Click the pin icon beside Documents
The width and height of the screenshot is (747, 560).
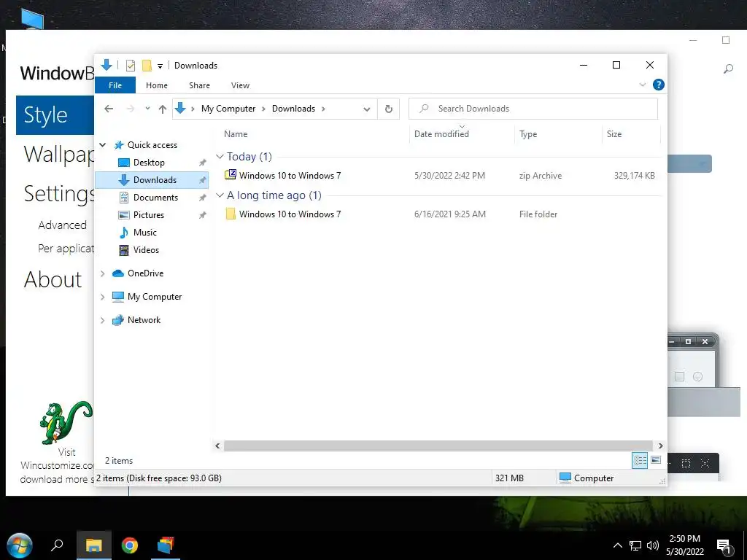coord(203,198)
